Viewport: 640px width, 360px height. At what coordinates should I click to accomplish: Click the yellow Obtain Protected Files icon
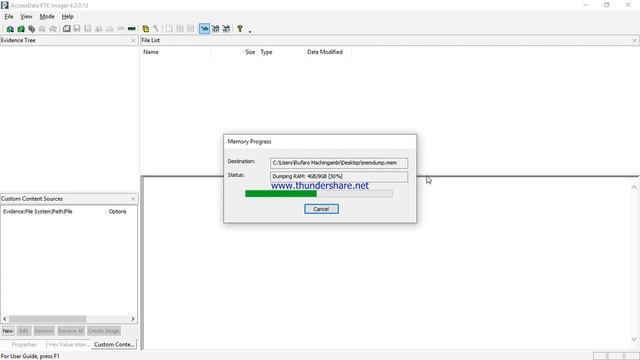point(145,29)
